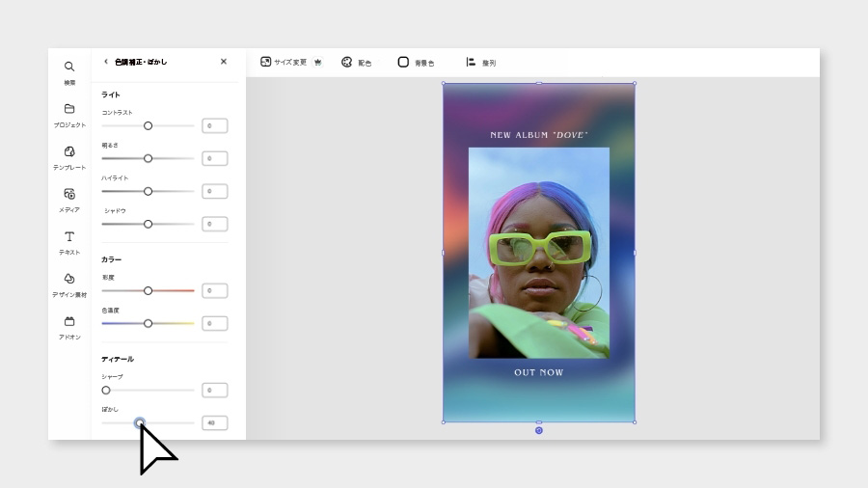Click the コントラスト slider handle
Image resolution: width=868 pixels, height=488 pixels.
148,125
